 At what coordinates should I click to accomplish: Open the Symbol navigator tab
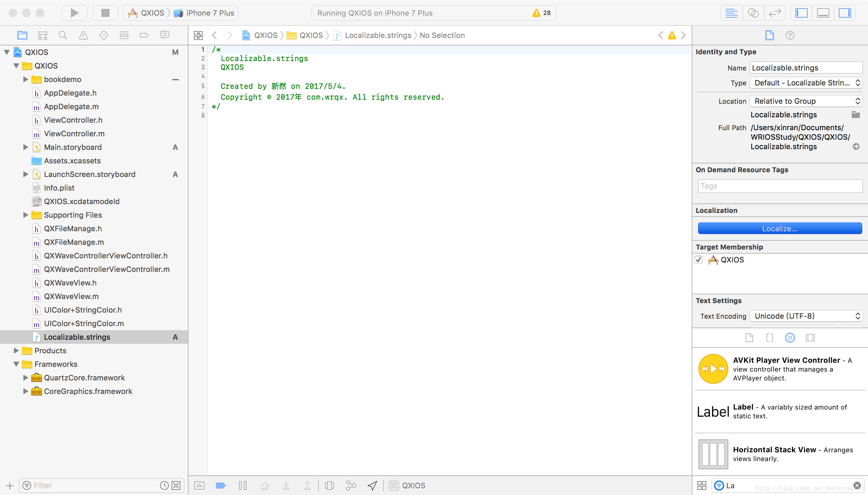[42, 35]
